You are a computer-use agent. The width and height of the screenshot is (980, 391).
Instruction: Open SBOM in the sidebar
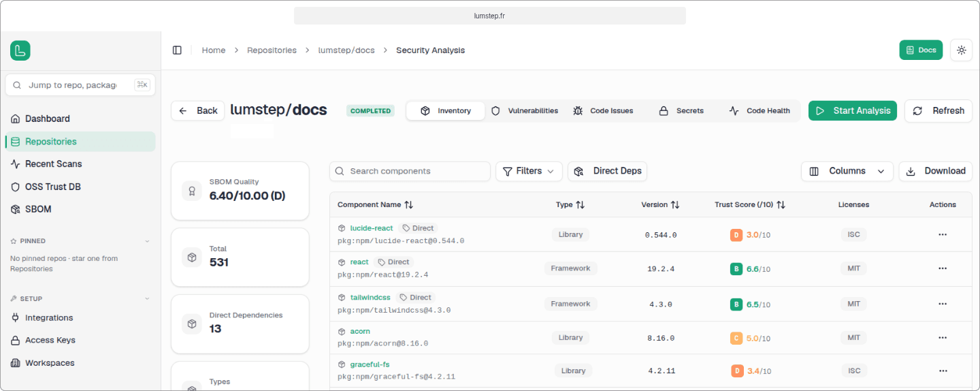[80, 209]
